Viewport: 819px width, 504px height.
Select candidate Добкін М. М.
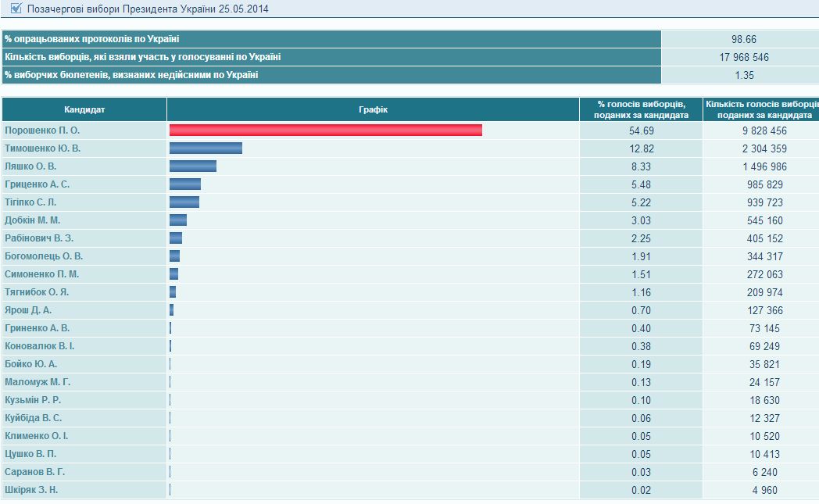point(32,220)
